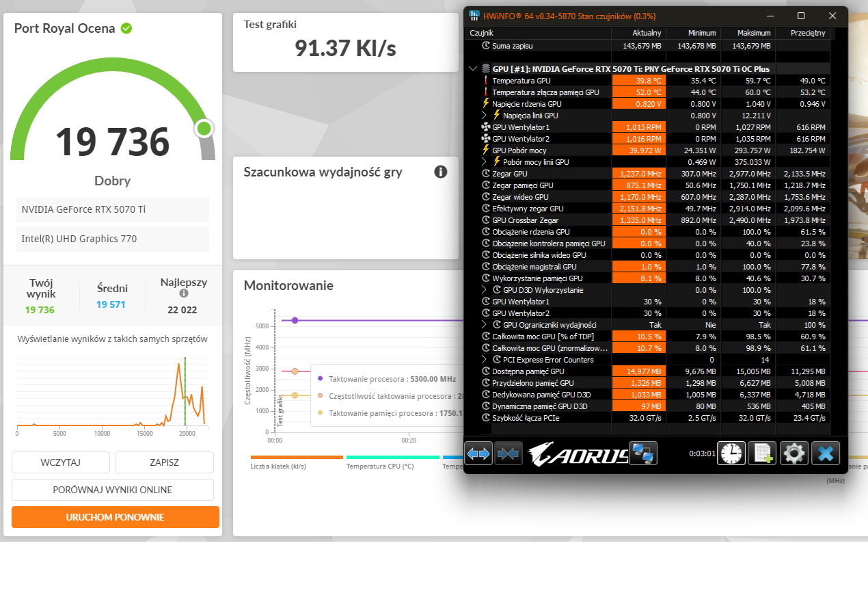Click Dedykowana pamięć GPU D3D row label

pos(541,395)
